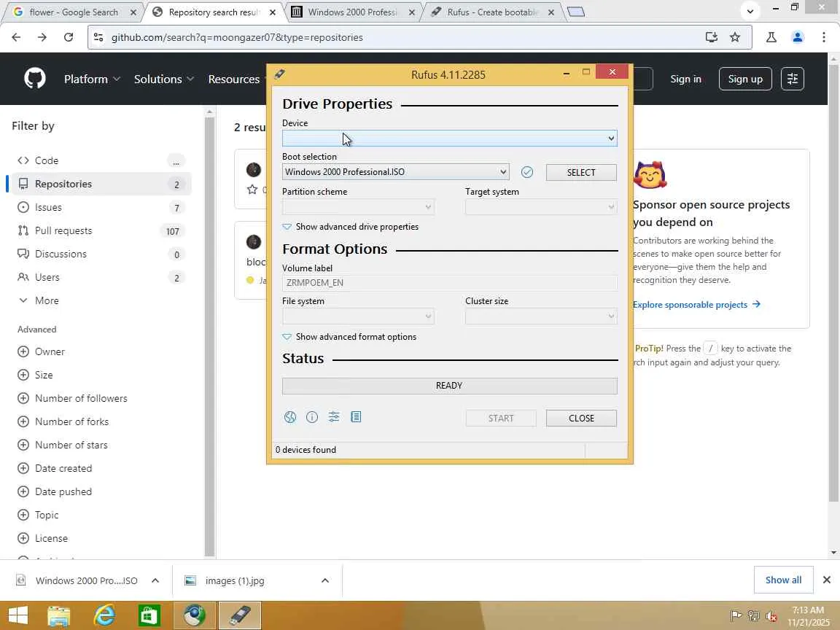Switch to Rufus taskbar icon
The width and height of the screenshot is (840, 630).
[x=239, y=615]
